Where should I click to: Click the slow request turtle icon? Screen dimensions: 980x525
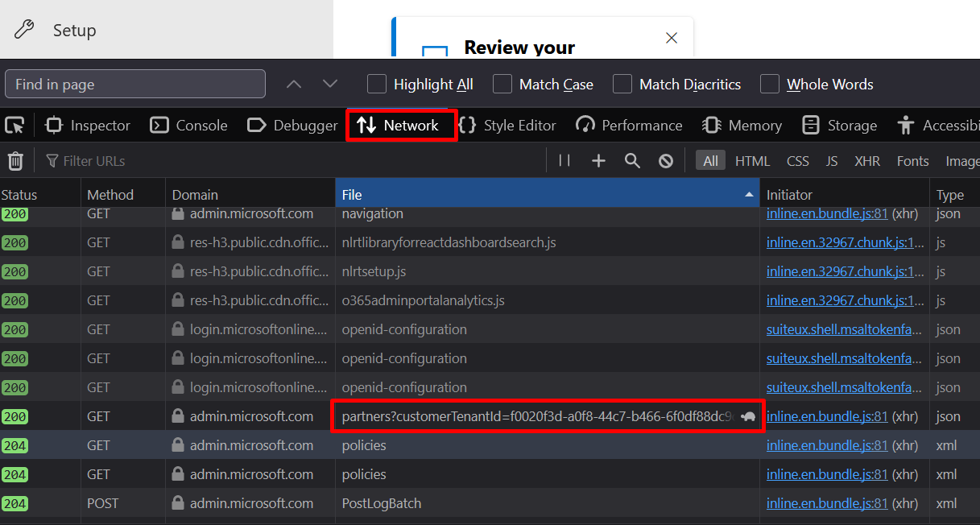pyautogui.click(x=748, y=417)
